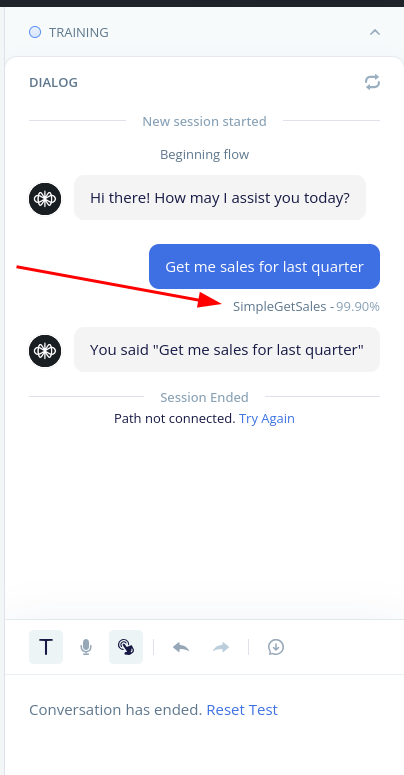Click the Reset Test link
The width and height of the screenshot is (404, 775).
click(x=242, y=710)
